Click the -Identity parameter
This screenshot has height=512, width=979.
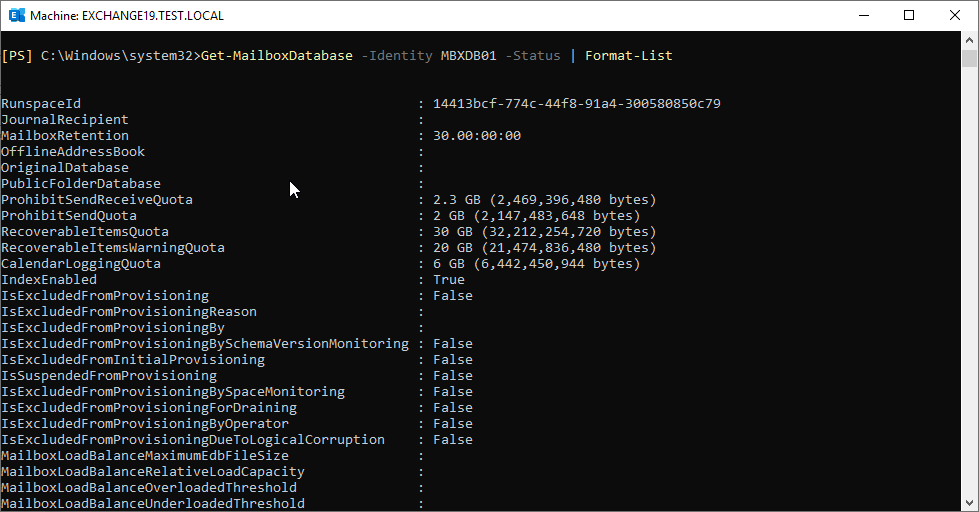point(397,56)
